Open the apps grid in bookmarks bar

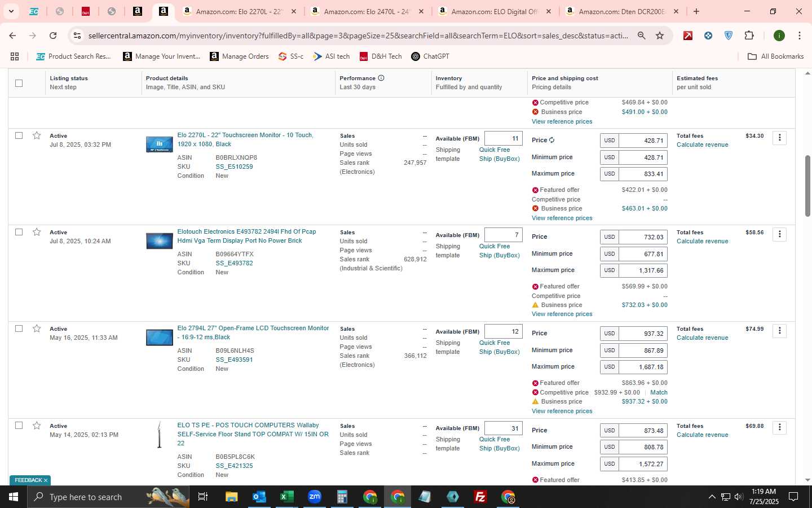pos(15,56)
